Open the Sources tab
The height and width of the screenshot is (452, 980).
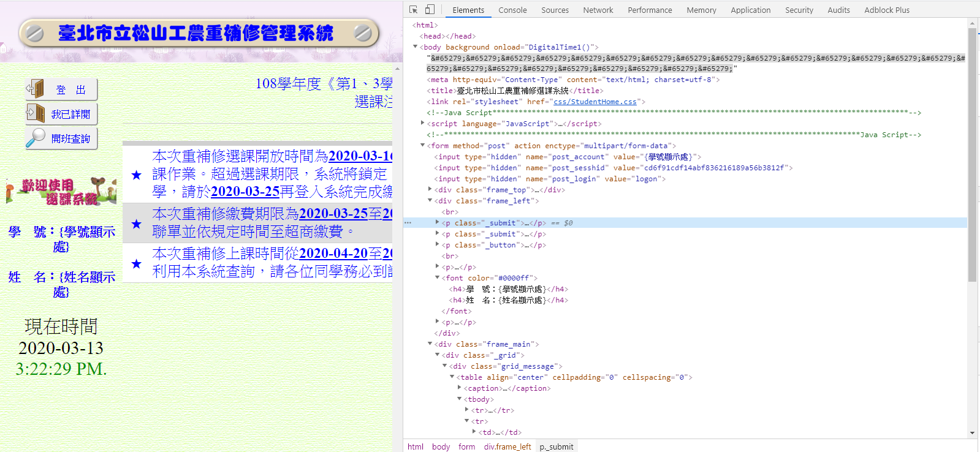coord(555,10)
